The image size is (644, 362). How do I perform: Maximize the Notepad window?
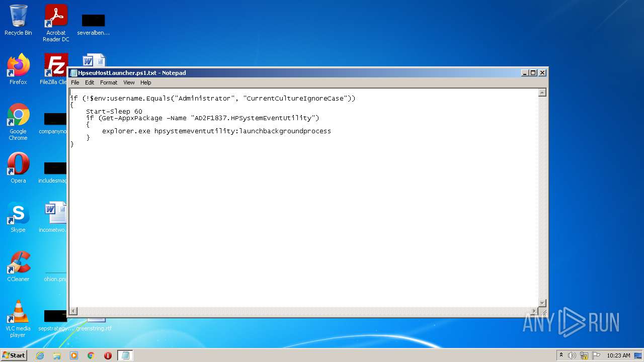533,73
